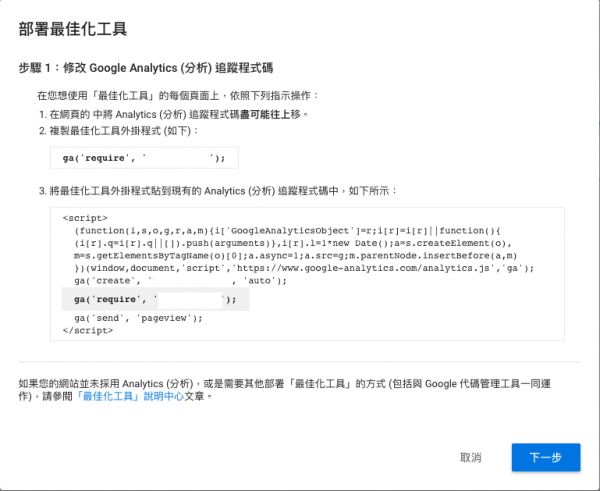Click the dialog title 部署最佳化工具
The image size is (600, 491).
(x=73, y=29)
